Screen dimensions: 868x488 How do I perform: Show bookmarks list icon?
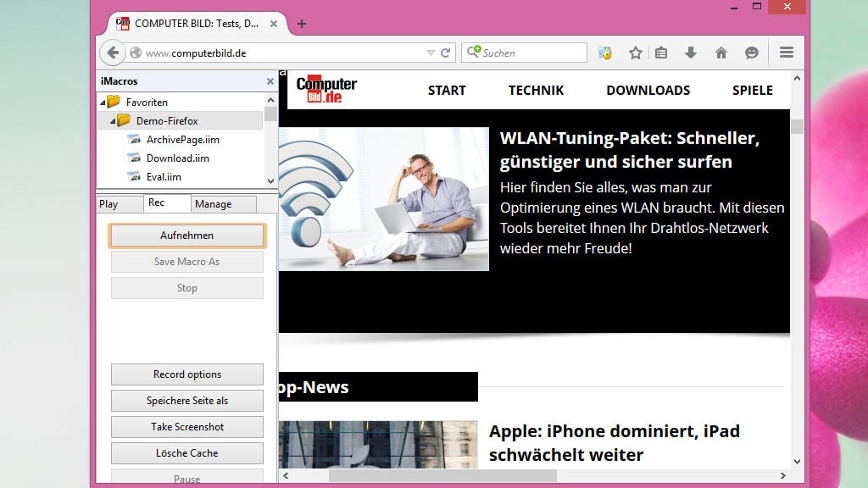coord(661,53)
